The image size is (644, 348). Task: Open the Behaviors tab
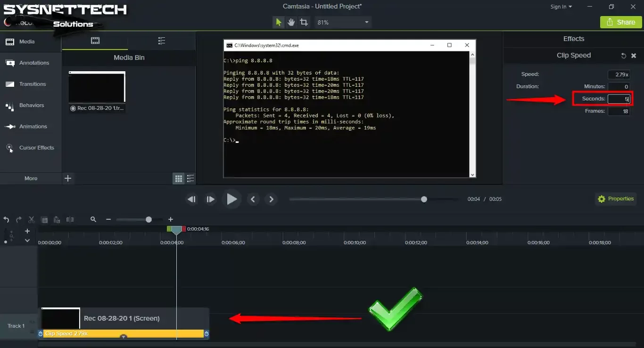[x=31, y=105]
